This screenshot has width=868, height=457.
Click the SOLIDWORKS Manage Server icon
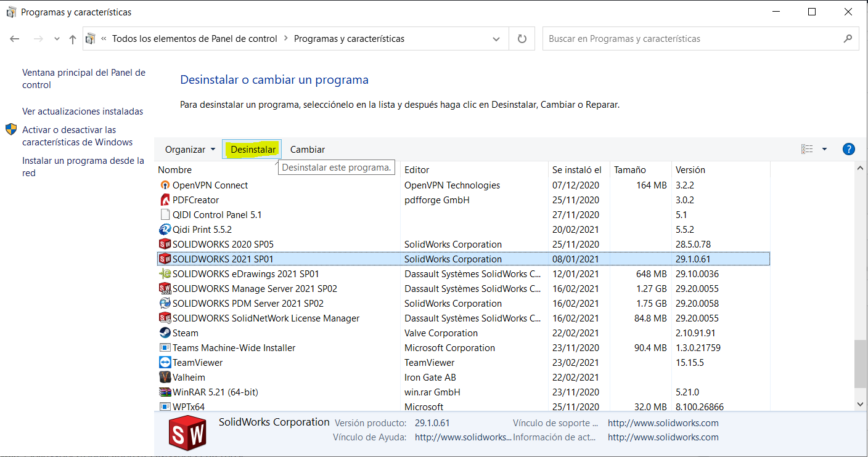[x=165, y=289]
